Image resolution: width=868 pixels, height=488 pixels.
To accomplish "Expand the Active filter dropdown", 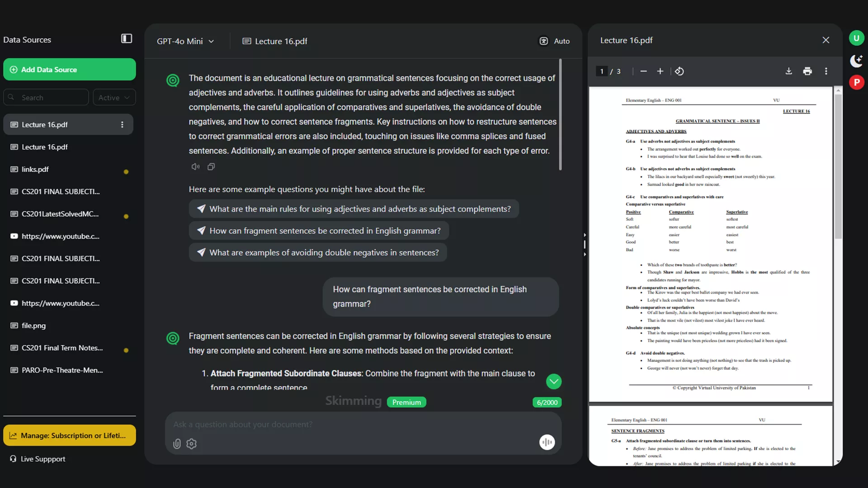I will 114,98.
